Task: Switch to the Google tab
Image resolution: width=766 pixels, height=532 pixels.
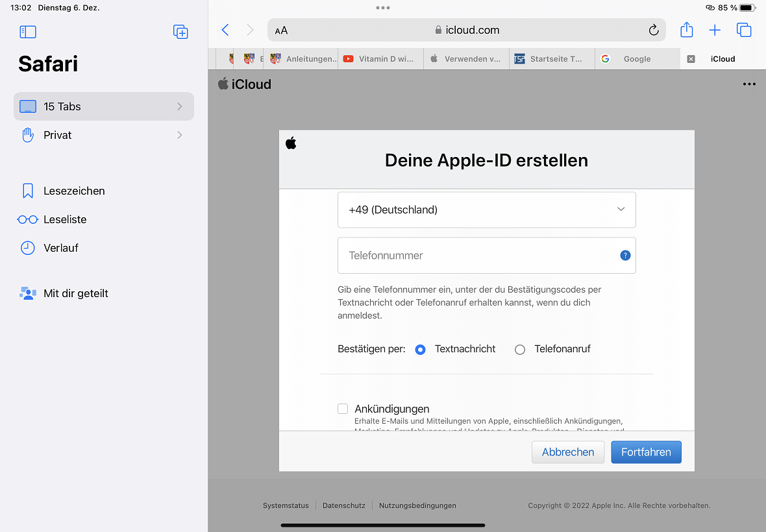Action: [x=637, y=59]
